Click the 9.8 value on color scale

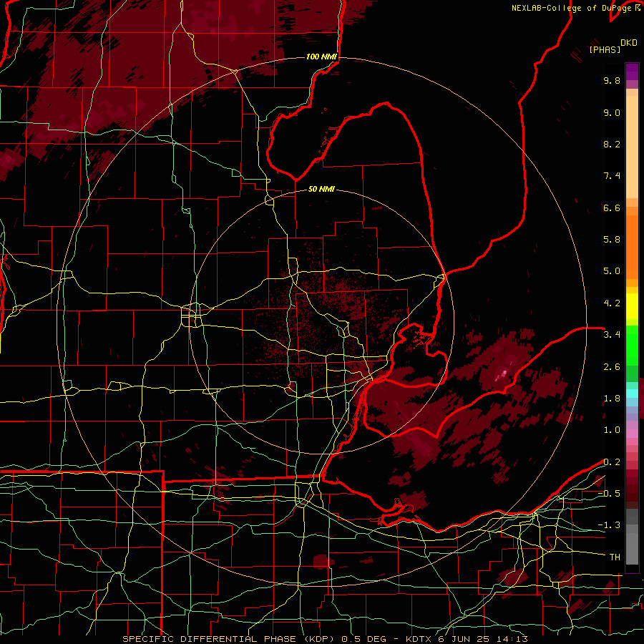point(612,80)
